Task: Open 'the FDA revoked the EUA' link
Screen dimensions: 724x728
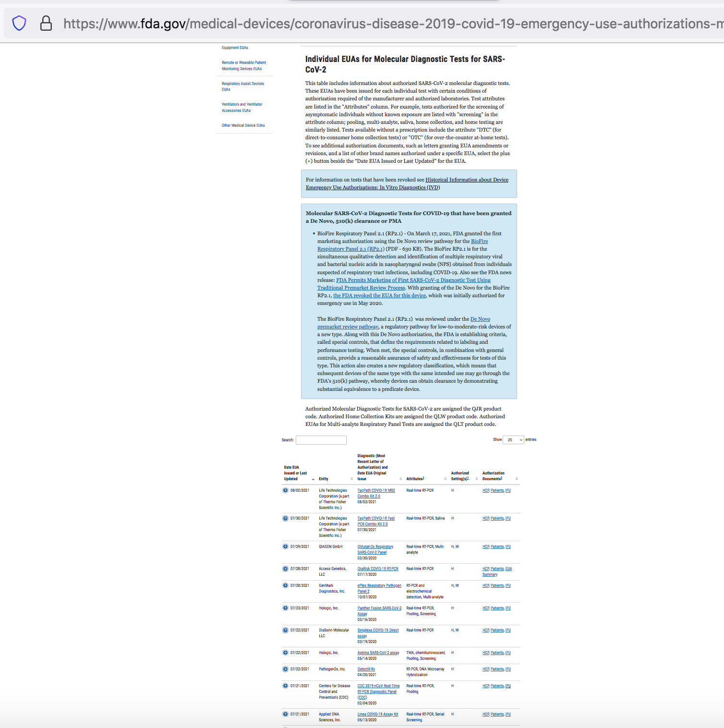Action: [379, 295]
